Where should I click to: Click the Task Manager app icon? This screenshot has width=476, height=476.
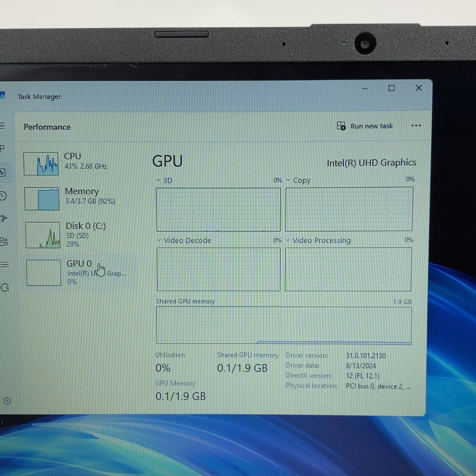3,95
